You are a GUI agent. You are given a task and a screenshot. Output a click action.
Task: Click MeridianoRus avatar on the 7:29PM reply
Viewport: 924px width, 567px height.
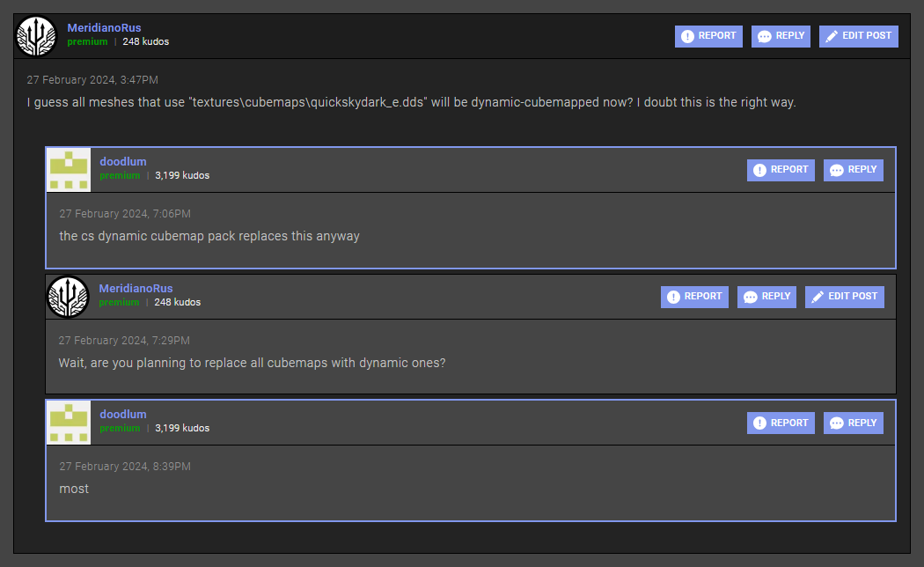click(68, 297)
